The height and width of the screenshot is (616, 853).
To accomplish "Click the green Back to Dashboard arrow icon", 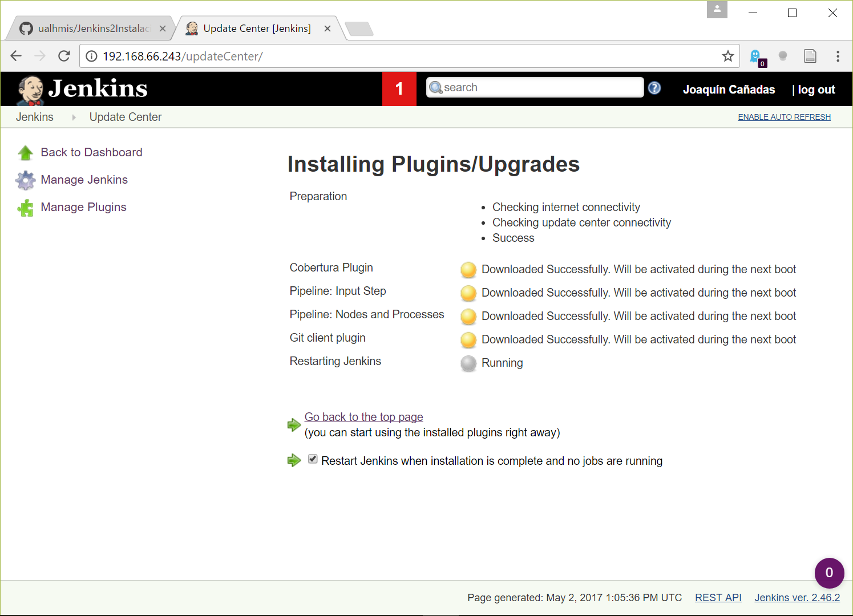I will [25, 153].
